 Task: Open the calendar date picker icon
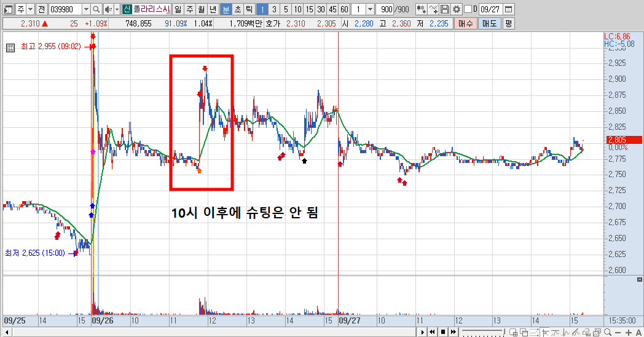(508, 9)
